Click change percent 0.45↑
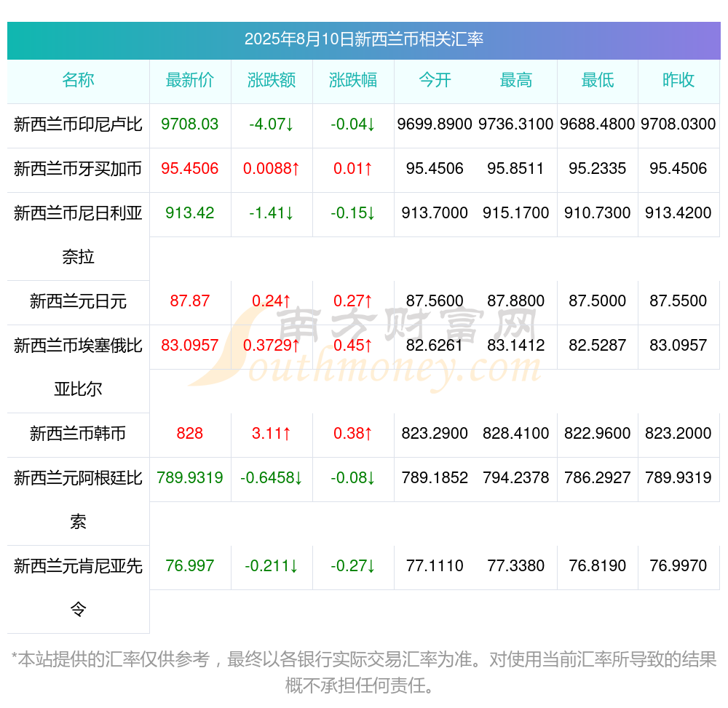728x708 pixels. pos(353,345)
